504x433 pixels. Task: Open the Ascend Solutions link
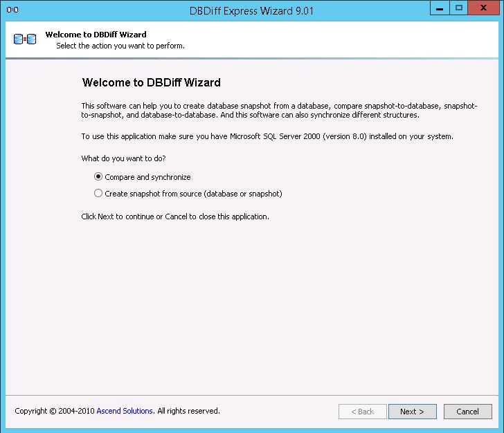[x=125, y=411]
